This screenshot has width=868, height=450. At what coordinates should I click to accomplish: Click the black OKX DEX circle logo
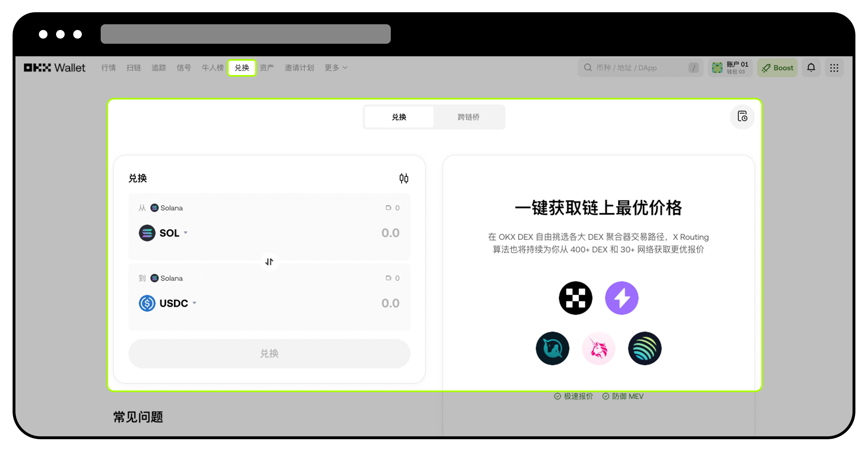576,298
